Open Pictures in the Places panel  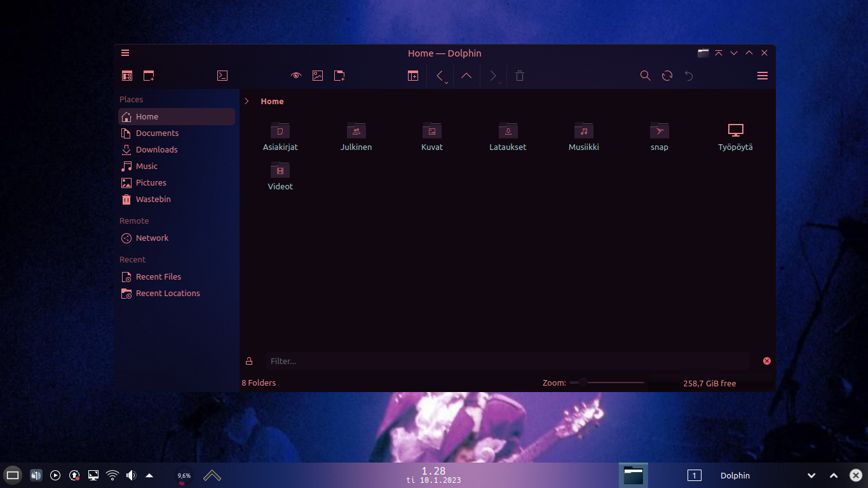[177, 182]
